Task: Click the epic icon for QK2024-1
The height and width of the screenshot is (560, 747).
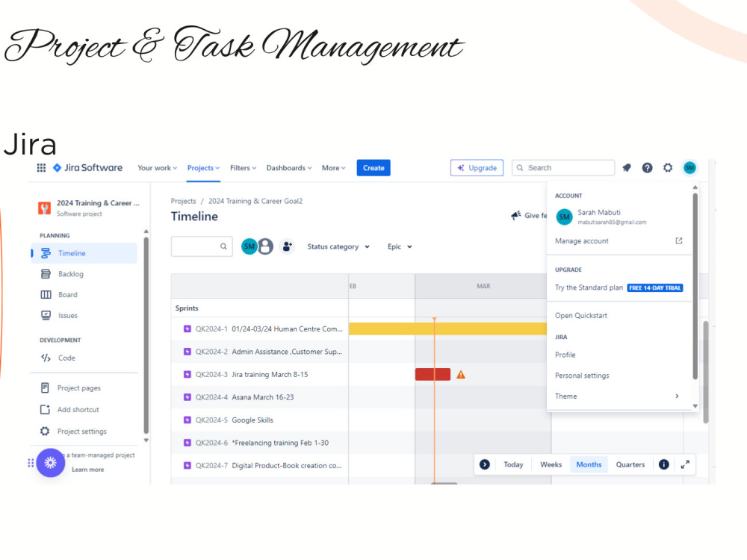Action: click(187, 329)
